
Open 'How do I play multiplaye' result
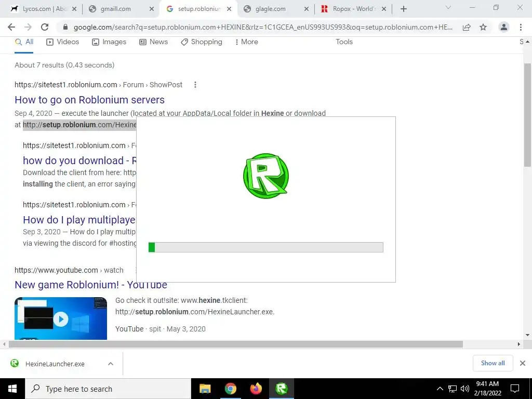[79, 220]
